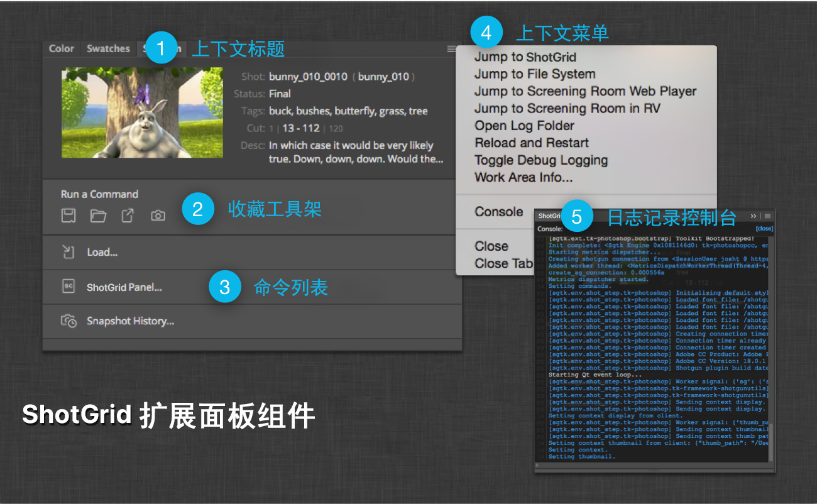Click the description beginning 'In which case'
817x504 pixels.
[356, 152]
